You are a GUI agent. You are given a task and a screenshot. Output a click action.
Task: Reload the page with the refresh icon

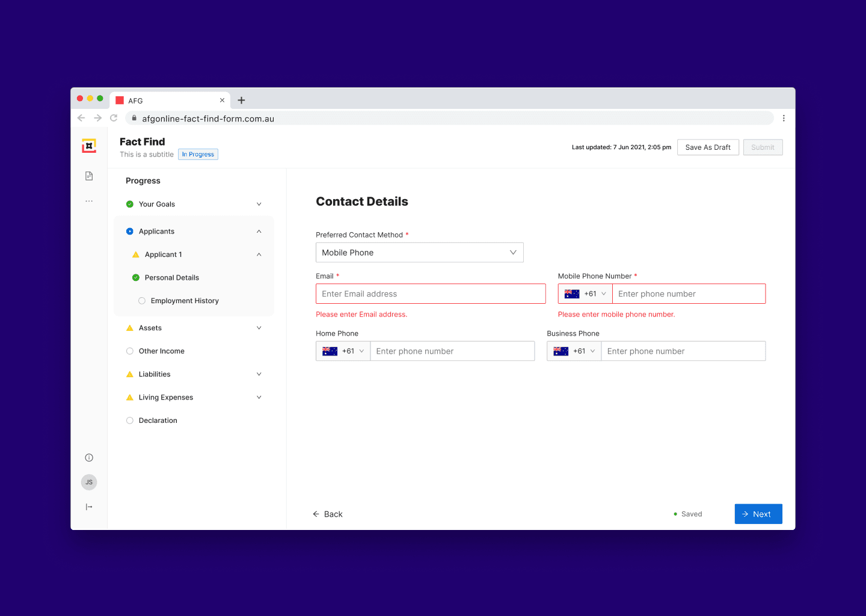click(114, 118)
